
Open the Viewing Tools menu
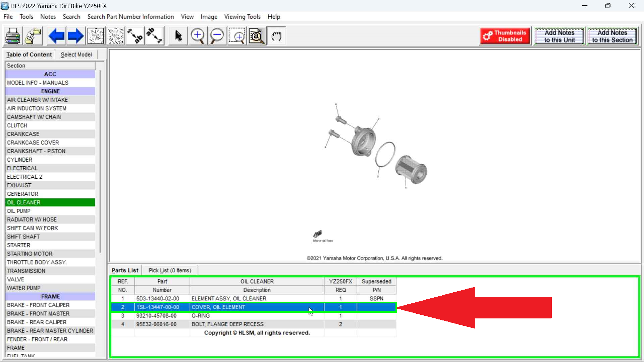pos(242,17)
